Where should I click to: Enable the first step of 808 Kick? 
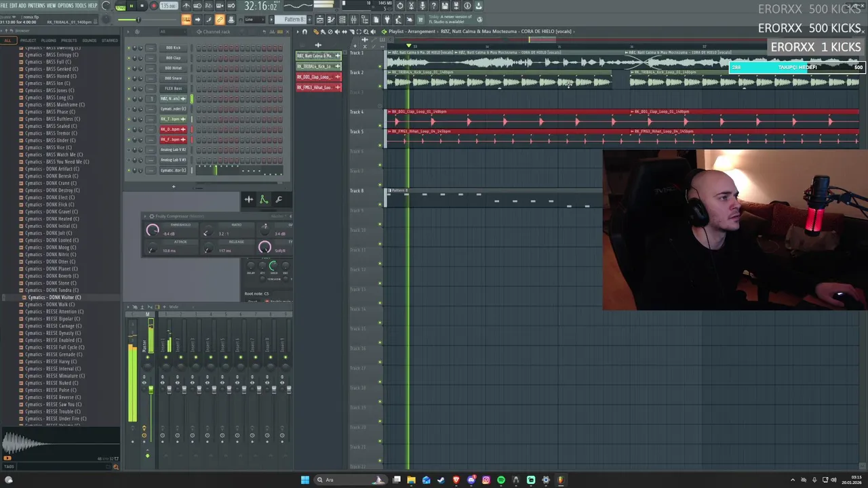(x=199, y=48)
